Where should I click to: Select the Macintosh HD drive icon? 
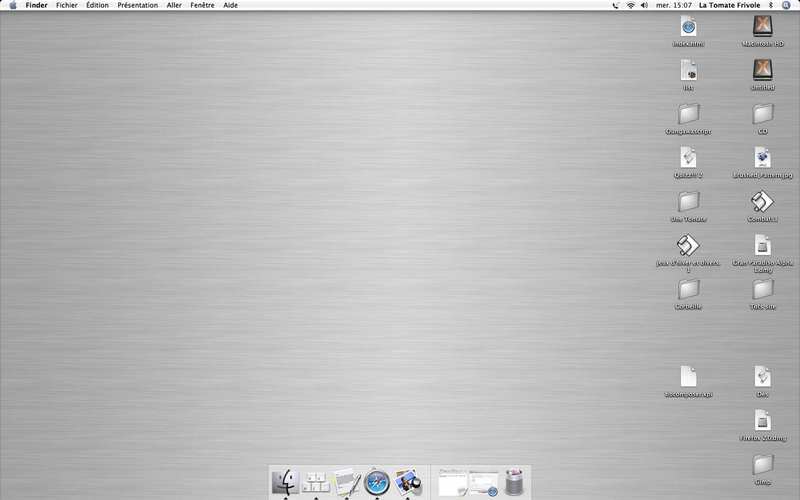[x=763, y=27]
